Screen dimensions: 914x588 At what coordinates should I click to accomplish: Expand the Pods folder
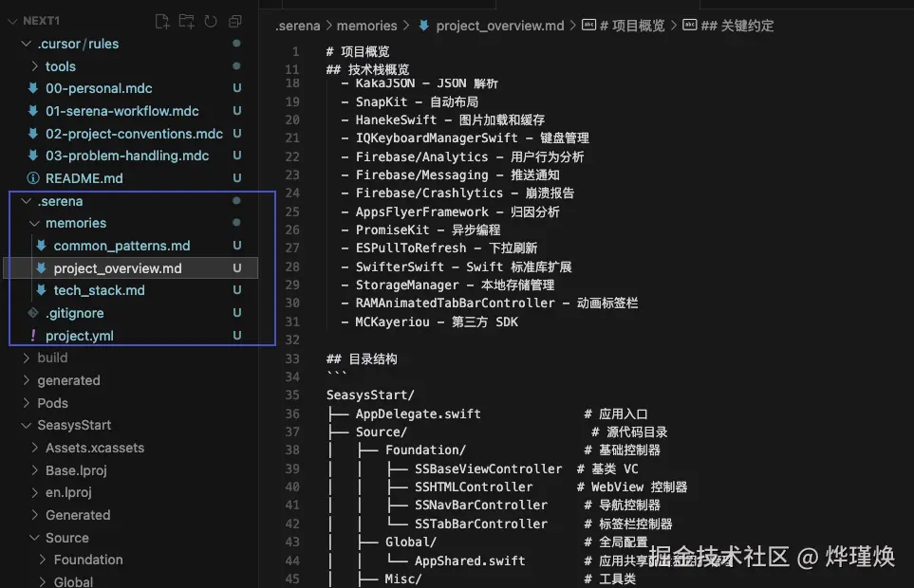click(x=26, y=403)
